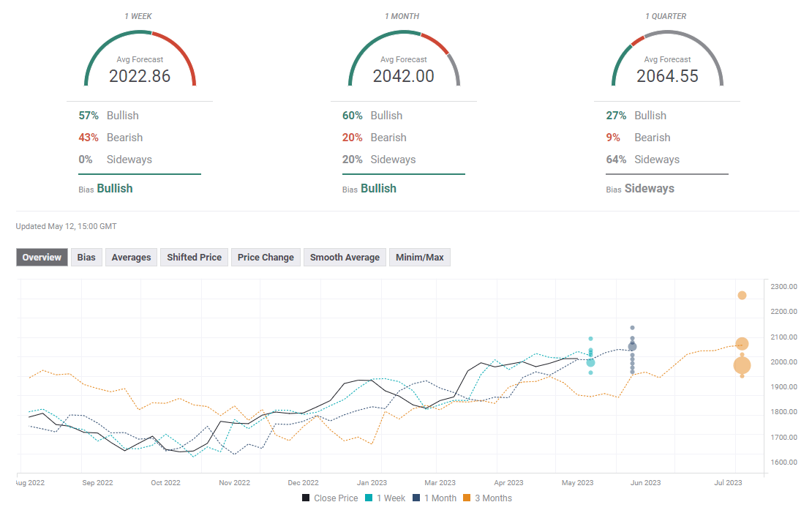
Task: Hide the 1 Month legend series
Action: tap(435, 498)
